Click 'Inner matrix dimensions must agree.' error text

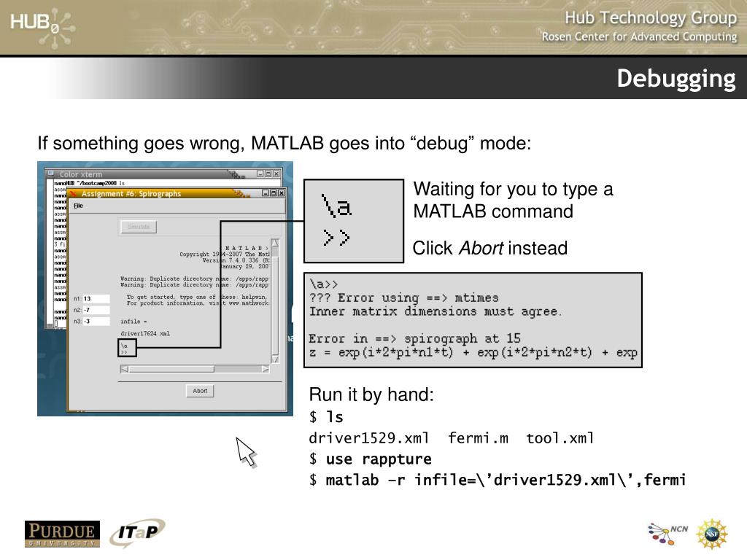(x=436, y=311)
